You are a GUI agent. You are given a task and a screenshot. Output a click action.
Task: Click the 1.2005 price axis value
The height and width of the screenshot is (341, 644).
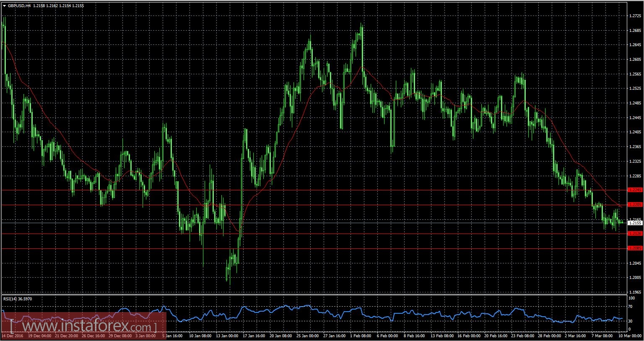pos(636,278)
